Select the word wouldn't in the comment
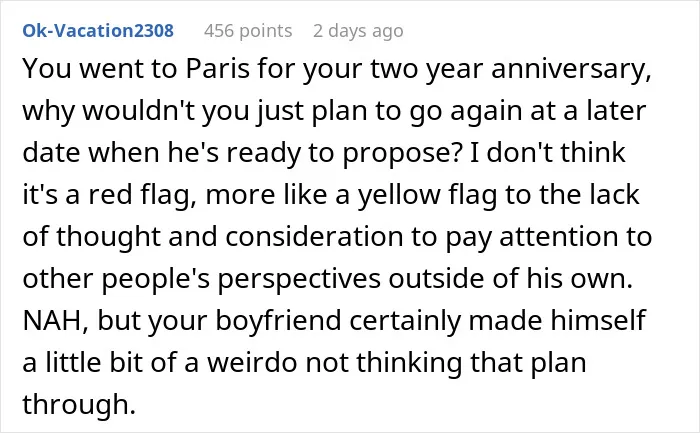The height and width of the screenshot is (433, 700). click(139, 111)
